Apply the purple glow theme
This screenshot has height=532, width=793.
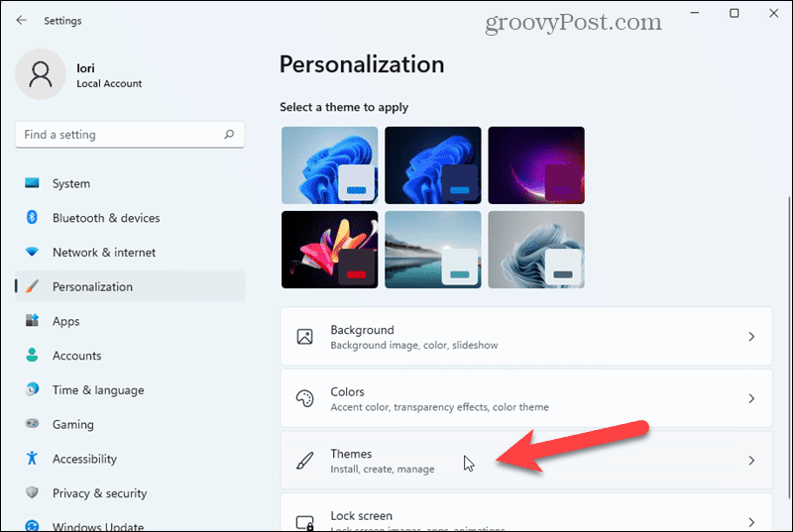[536, 165]
